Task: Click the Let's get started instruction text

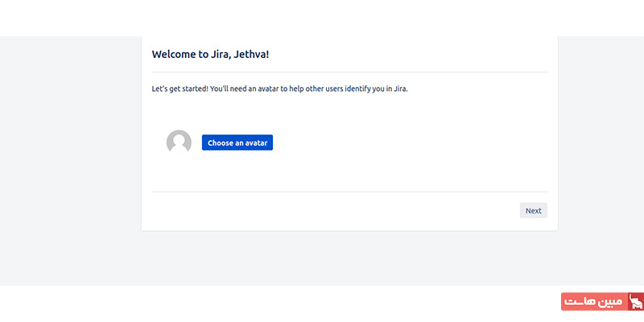Action: 279,89
